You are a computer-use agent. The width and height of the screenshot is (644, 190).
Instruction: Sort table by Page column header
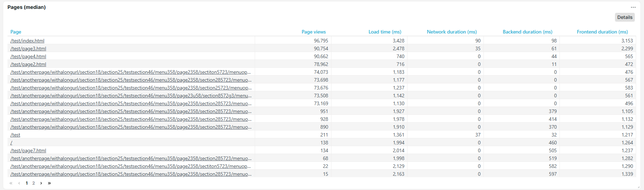click(x=16, y=32)
